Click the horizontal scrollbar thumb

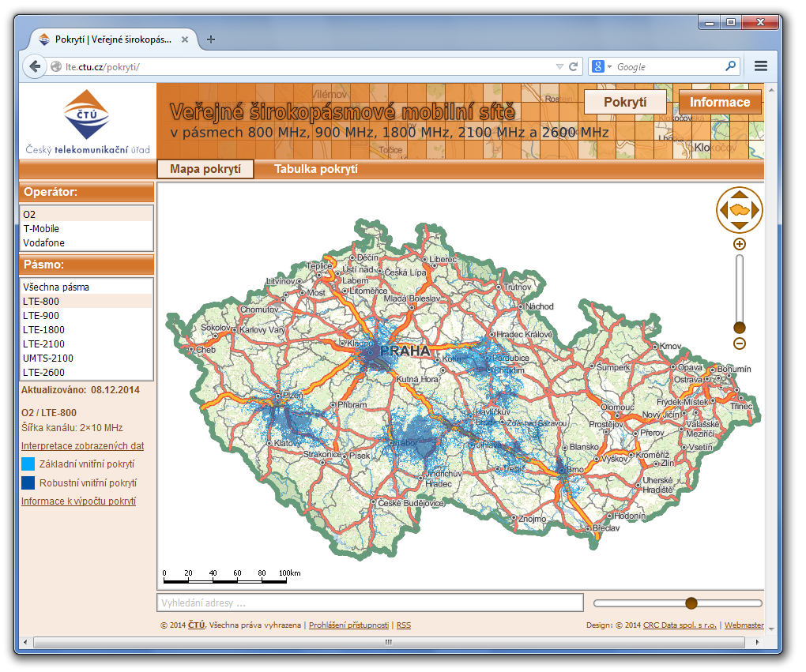tap(389, 642)
